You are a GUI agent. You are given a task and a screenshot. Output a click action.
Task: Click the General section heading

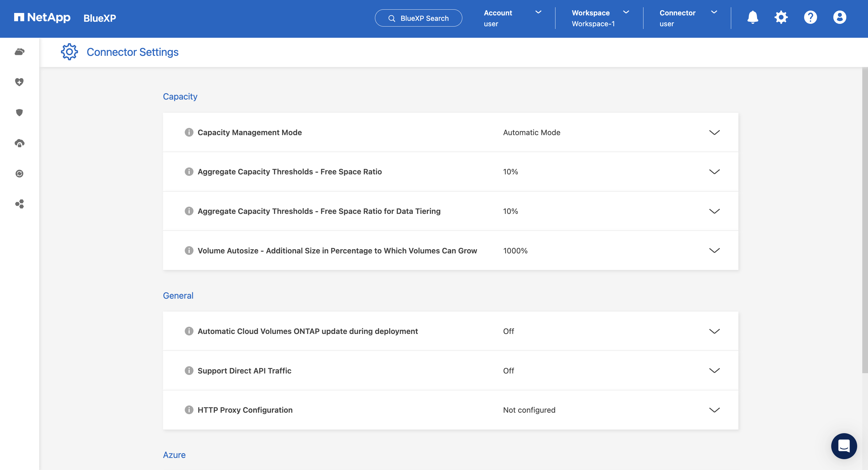(x=178, y=295)
